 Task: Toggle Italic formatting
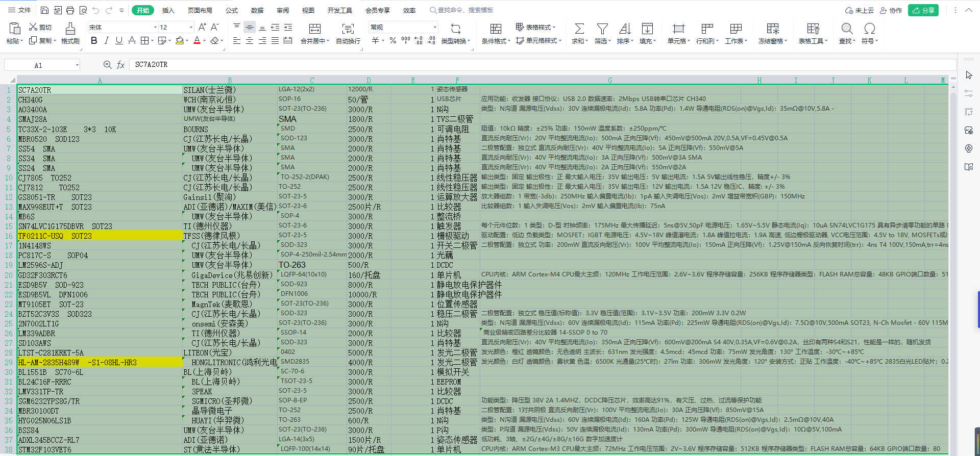[106, 40]
